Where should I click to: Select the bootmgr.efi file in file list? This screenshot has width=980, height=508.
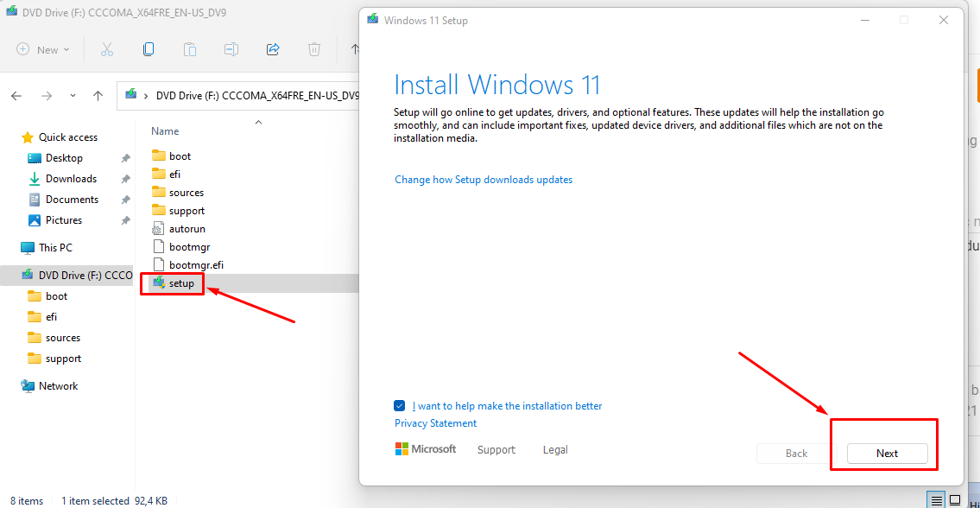coord(196,264)
